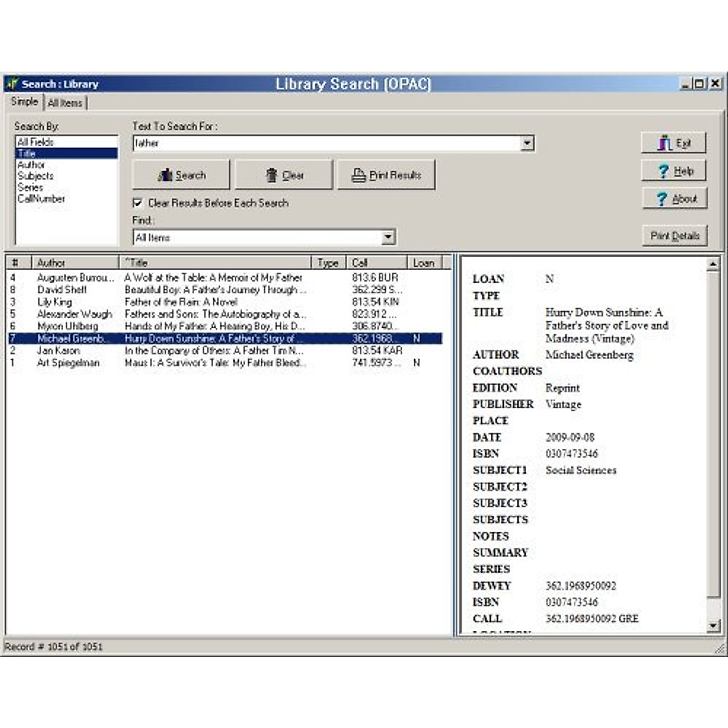Open the Find All Items dropdown
The height and width of the screenshot is (728, 728).
tap(388, 238)
